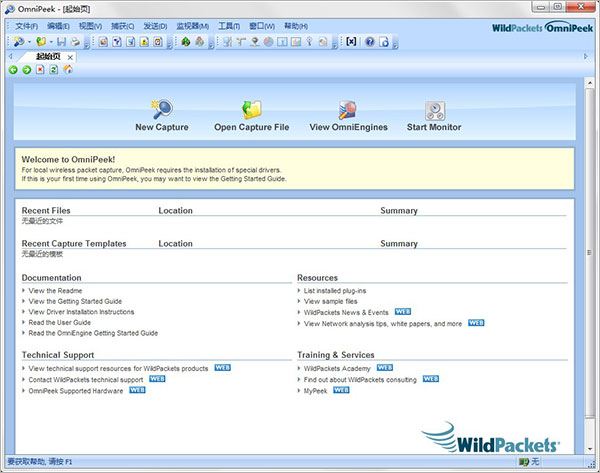Click the large View OmniEngines icon
The width and height of the screenshot is (600, 473).
click(348, 110)
